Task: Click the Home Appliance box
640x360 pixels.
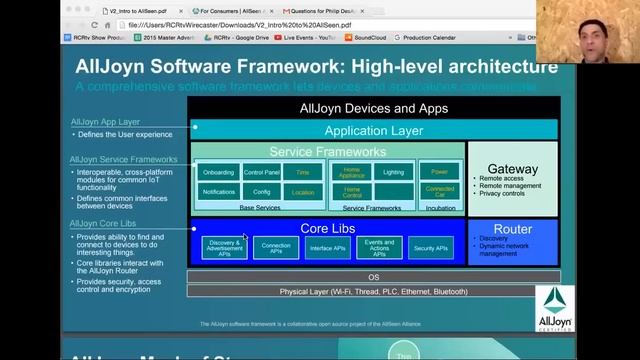Action: (351, 172)
